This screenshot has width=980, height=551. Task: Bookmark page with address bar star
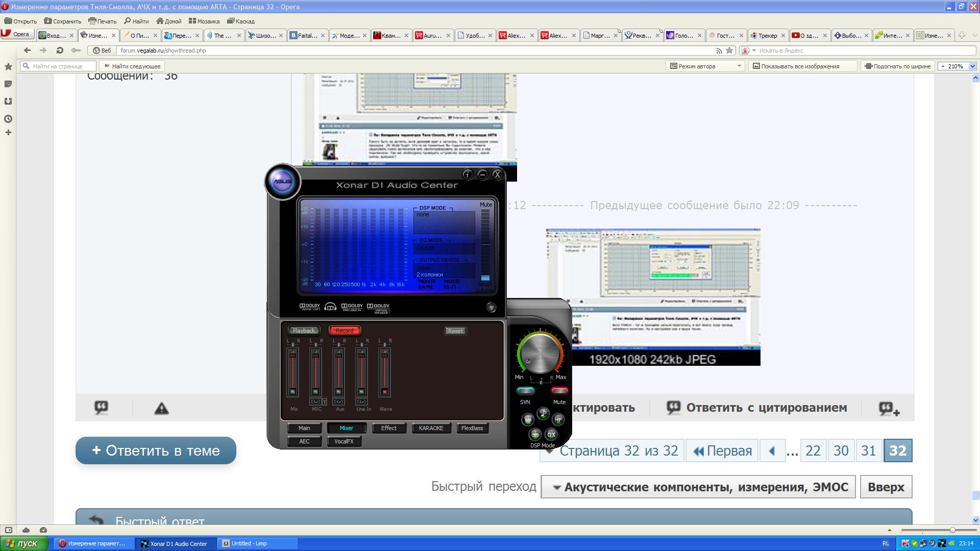pos(729,51)
